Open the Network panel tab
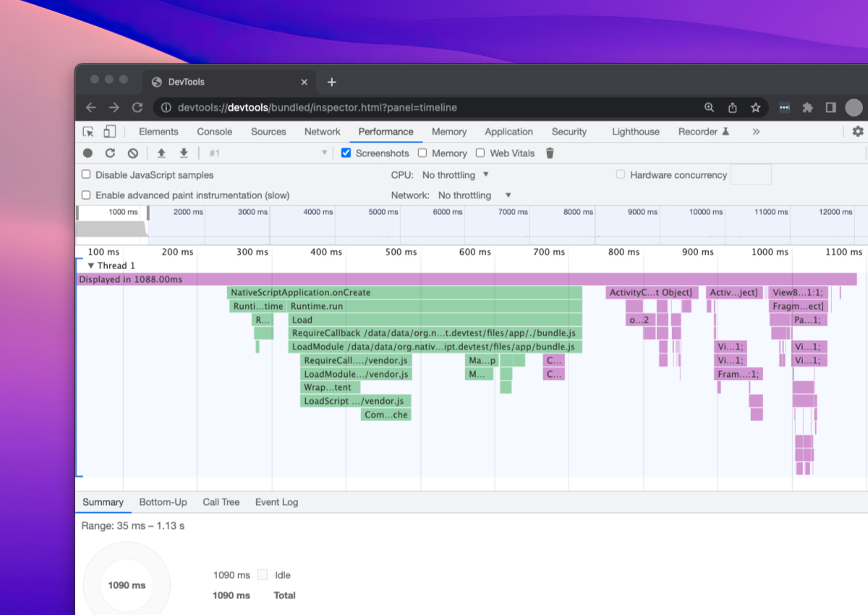This screenshot has height=615, width=868. 322,132
